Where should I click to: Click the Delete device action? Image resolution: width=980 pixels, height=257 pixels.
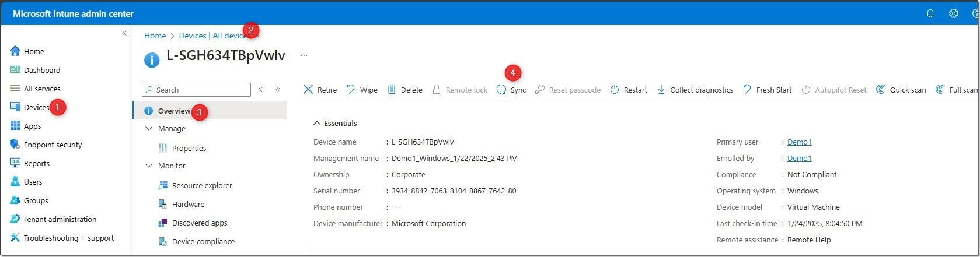pos(405,90)
